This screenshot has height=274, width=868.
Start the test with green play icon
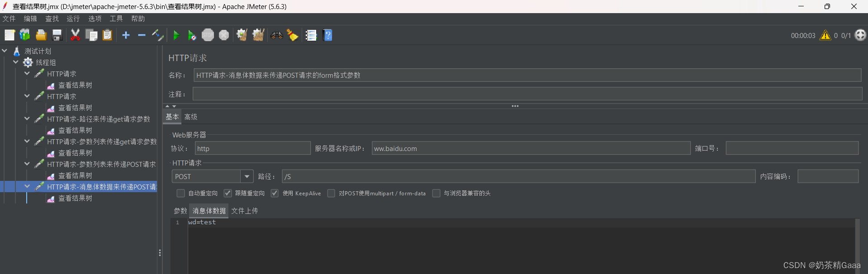176,35
